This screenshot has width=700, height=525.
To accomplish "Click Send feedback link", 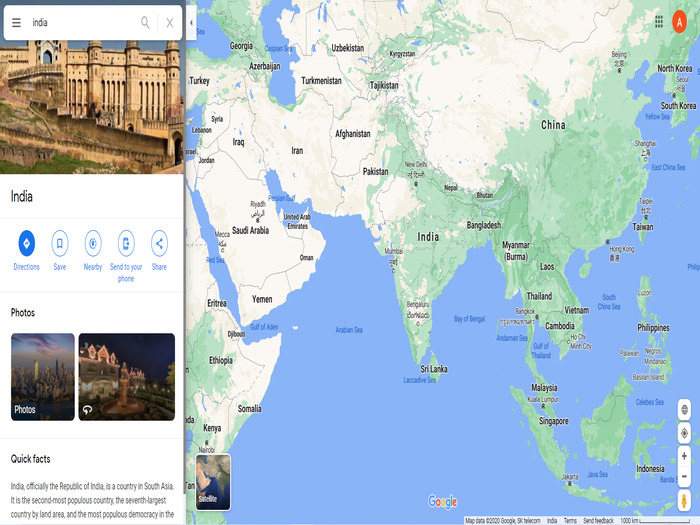I will [598, 521].
